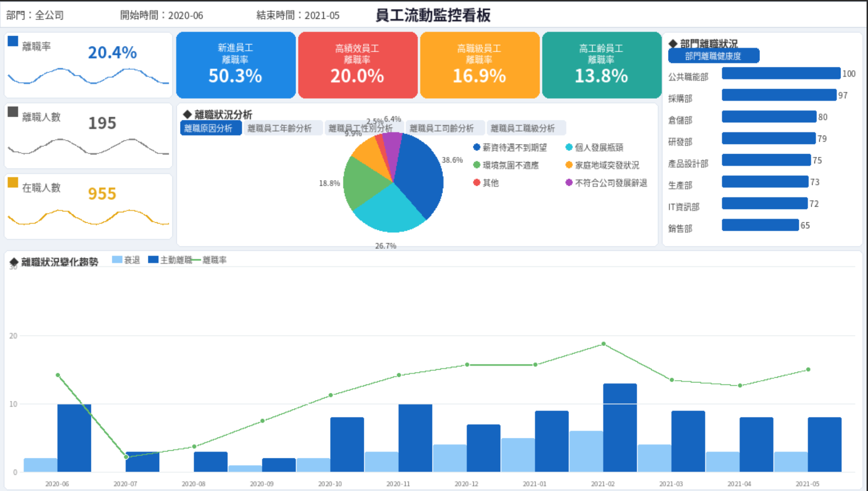Open the 部門 全公司 filter
The height and width of the screenshot is (491, 868).
(x=35, y=15)
